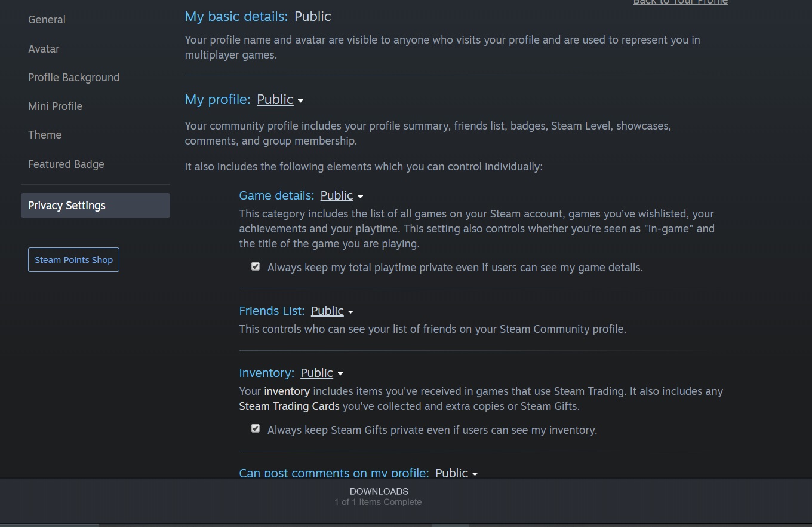
Task: Open the comments on my profile dropdown
Action: point(456,473)
